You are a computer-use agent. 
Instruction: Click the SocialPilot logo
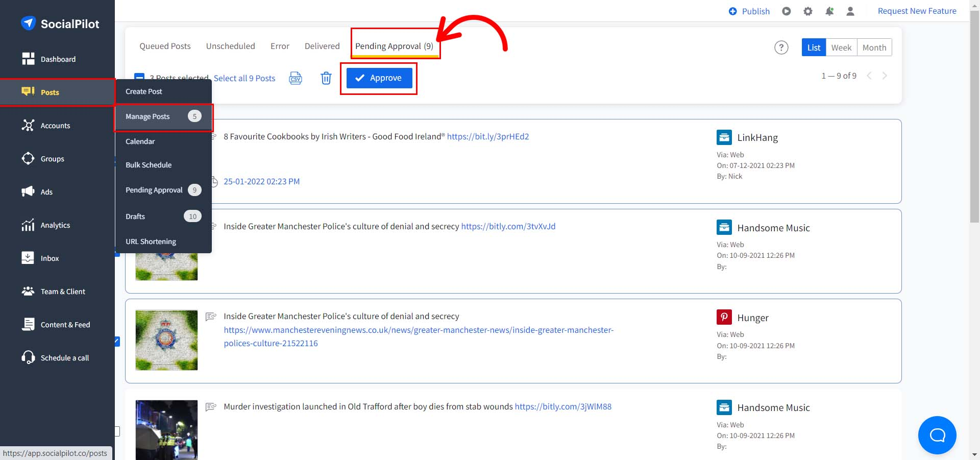(60, 23)
